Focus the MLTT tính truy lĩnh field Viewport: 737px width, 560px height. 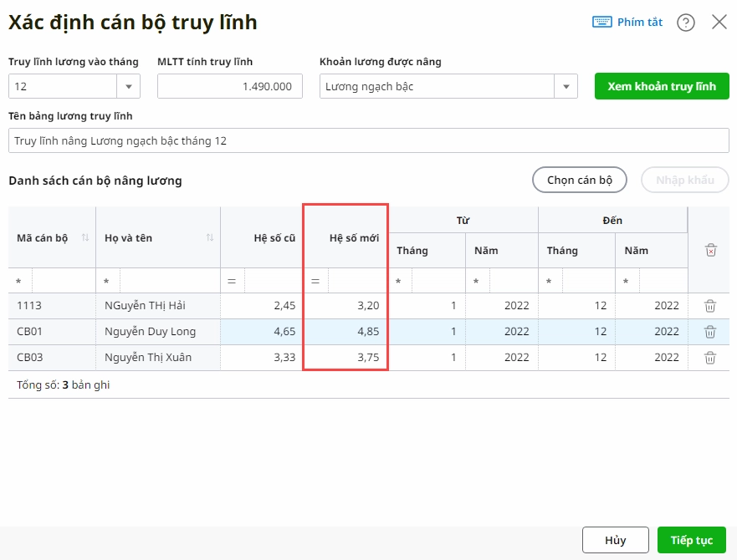tap(230, 86)
